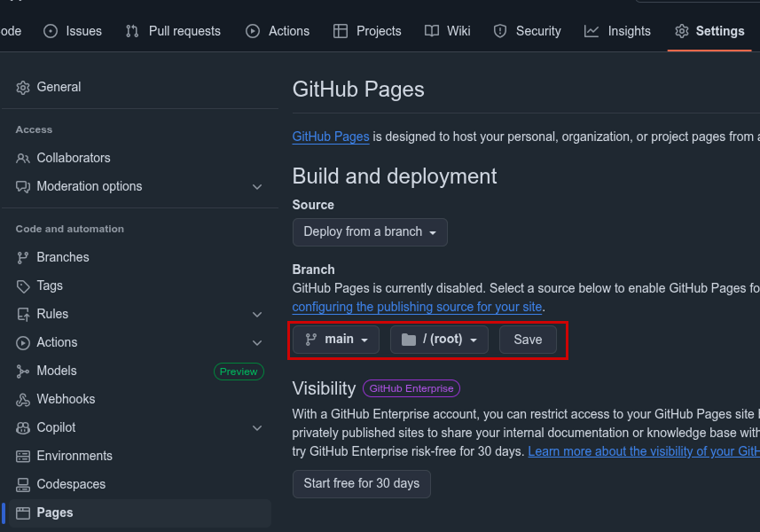
Task: Click the Source label text
Action: pyautogui.click(x=313, y=205)
